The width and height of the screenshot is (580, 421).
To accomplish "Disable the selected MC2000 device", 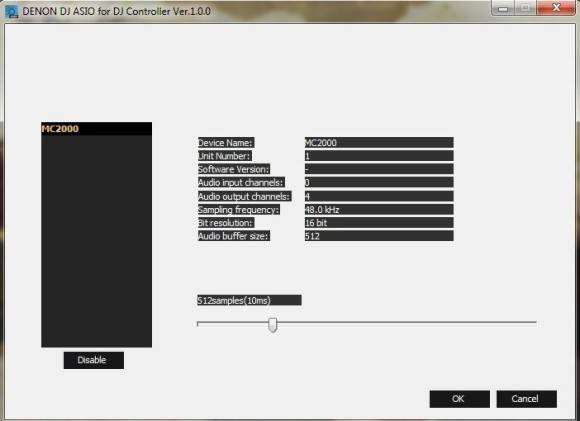I will [x=94, y=360].
